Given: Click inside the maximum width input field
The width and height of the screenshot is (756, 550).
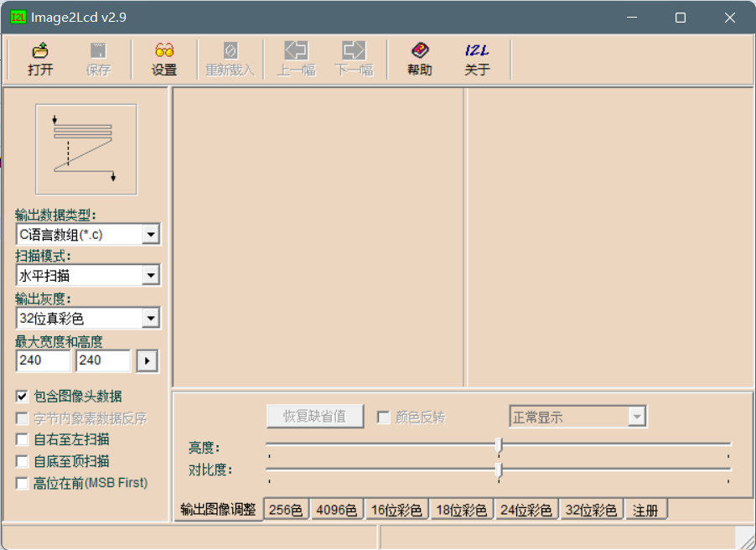Looking at the screenshot, I should [42, 361].
